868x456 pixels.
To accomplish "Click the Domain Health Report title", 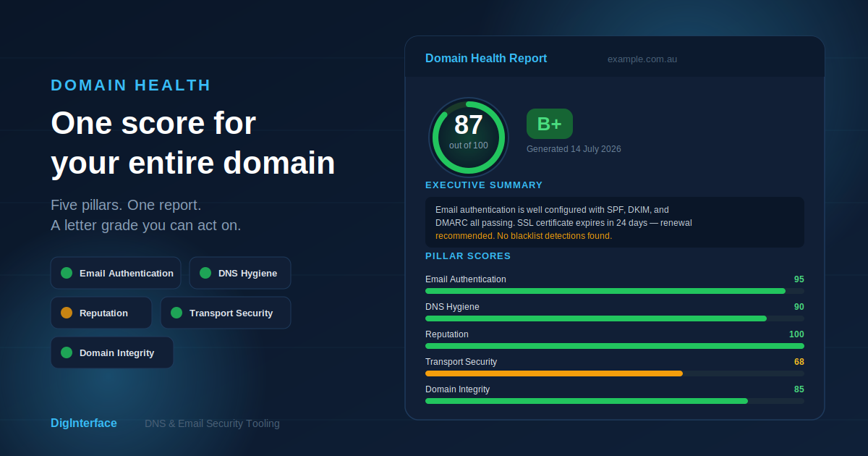I will pos(486,59).
